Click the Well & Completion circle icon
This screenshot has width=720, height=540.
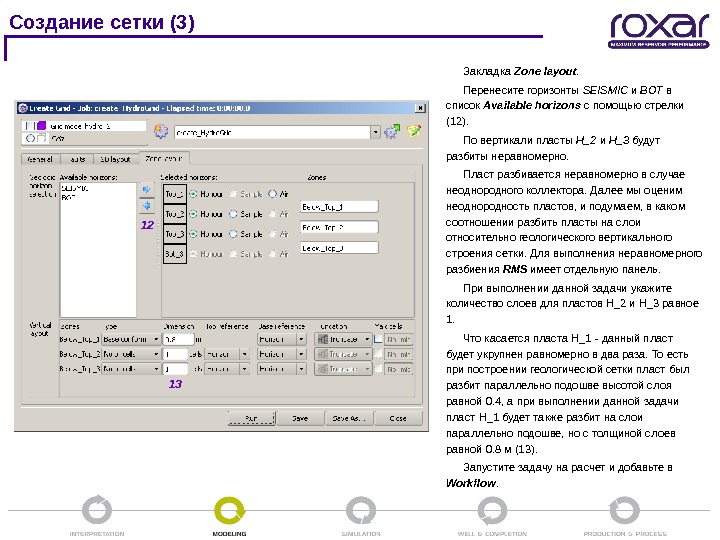[x=492, y=510]
